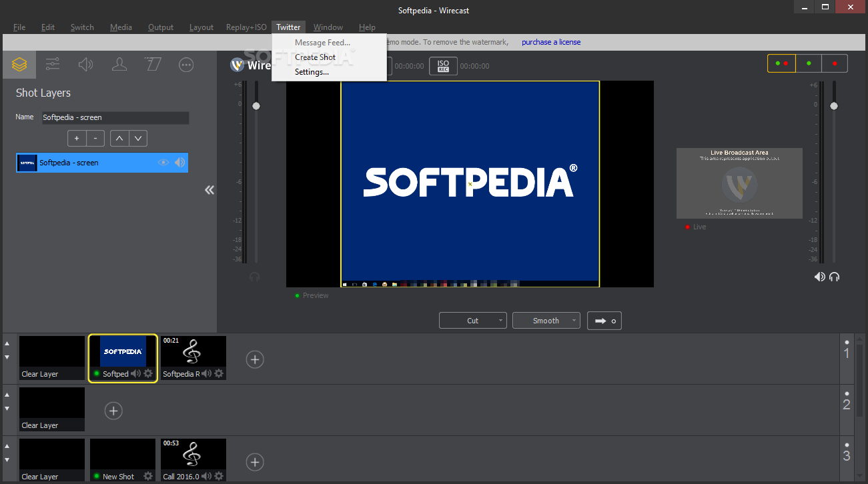
Task: Open settings gear on Softpedia R shot
Action: pos(218,373)
